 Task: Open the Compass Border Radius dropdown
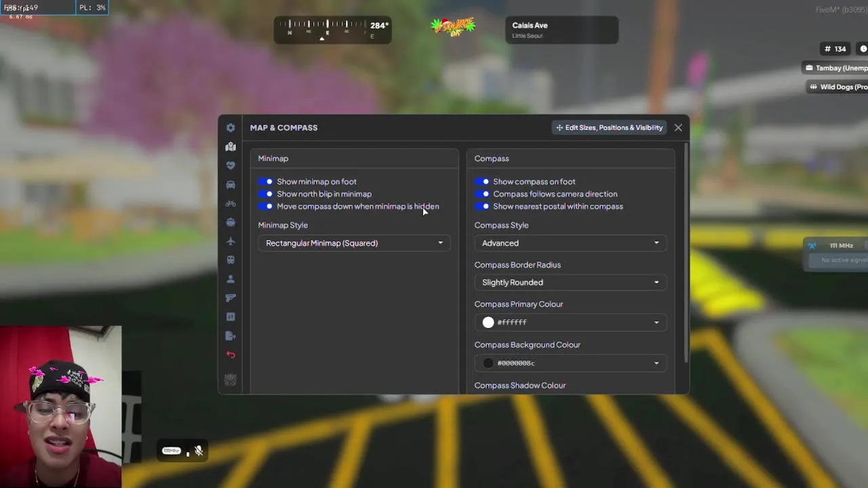coord(570,282)
